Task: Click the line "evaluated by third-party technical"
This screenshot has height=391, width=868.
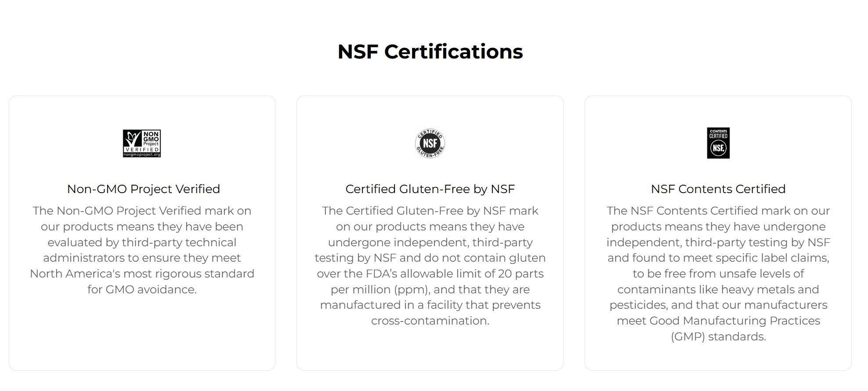Action: point(142,242)
